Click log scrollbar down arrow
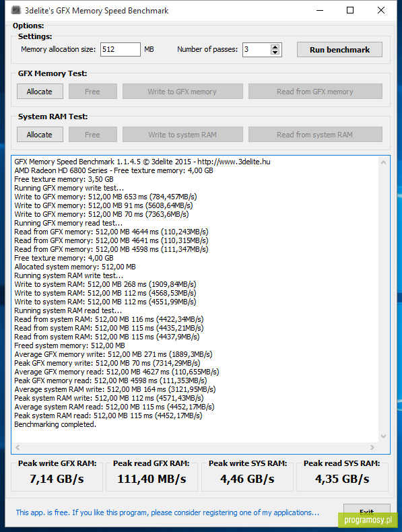 (x=383, y=436)
